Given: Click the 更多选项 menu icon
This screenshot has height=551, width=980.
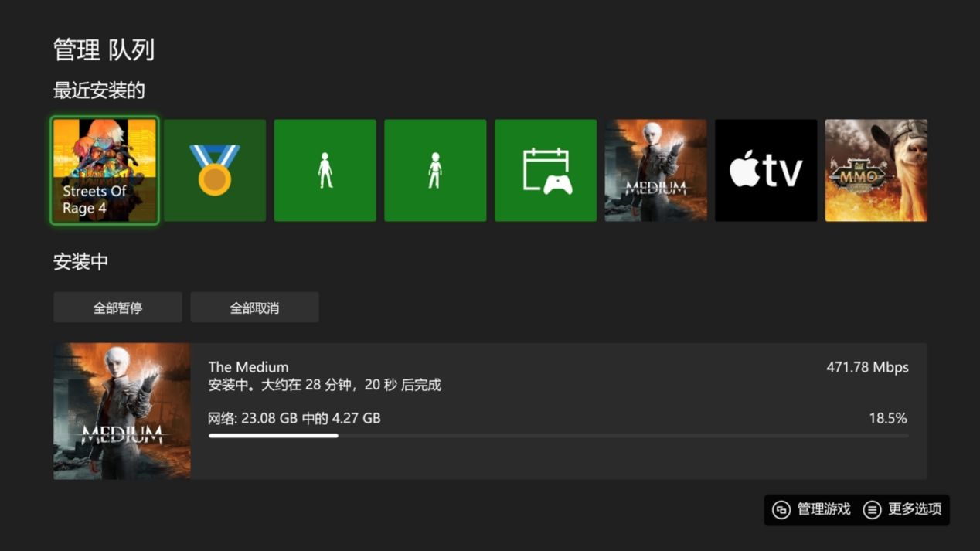Looking at the screenshot, I should [x=874, y=510].
